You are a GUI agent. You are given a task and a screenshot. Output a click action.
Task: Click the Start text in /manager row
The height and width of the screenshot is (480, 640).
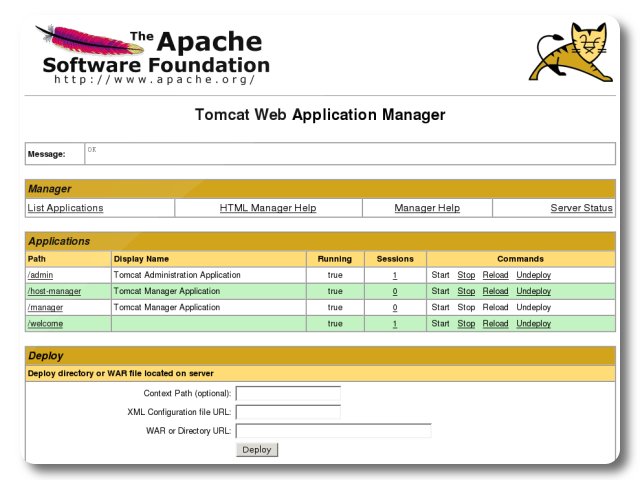click(x=440, y=307)
